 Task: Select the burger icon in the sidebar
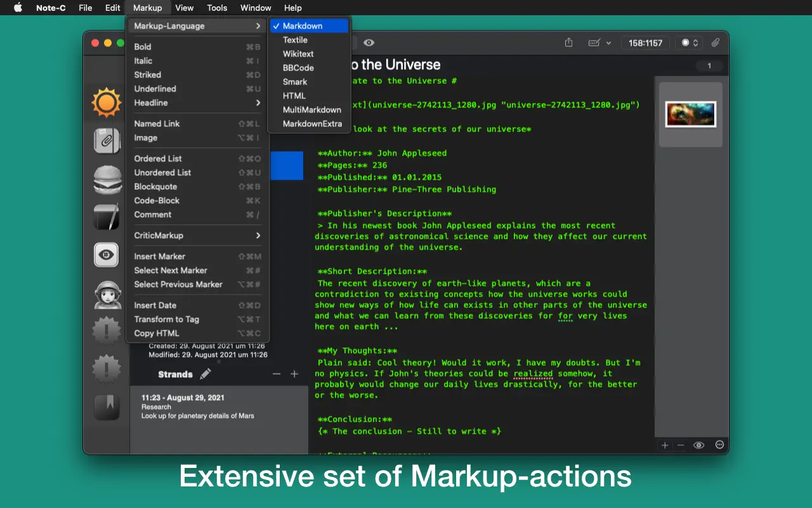[107, 179]
